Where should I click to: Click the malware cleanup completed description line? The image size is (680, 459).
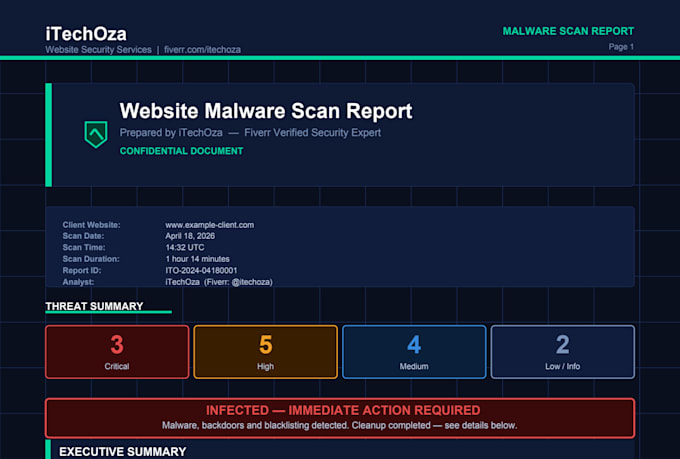[340, 426]
